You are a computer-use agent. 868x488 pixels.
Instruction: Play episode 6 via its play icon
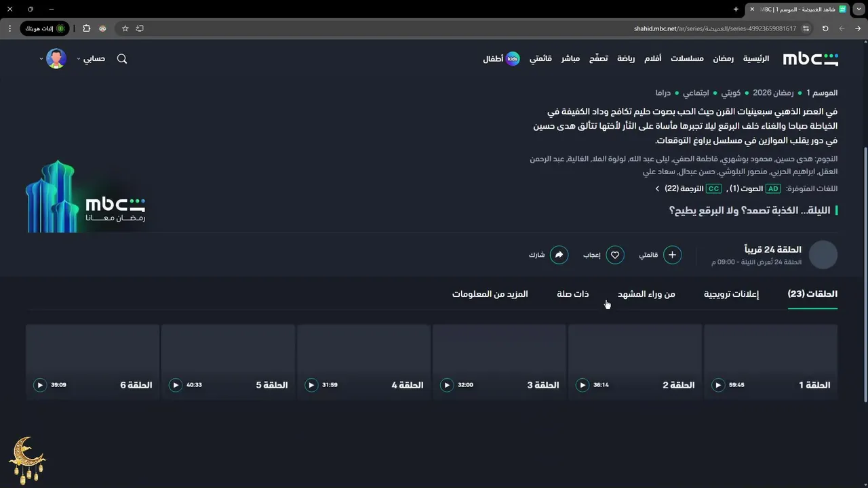(x=40, y=385)
